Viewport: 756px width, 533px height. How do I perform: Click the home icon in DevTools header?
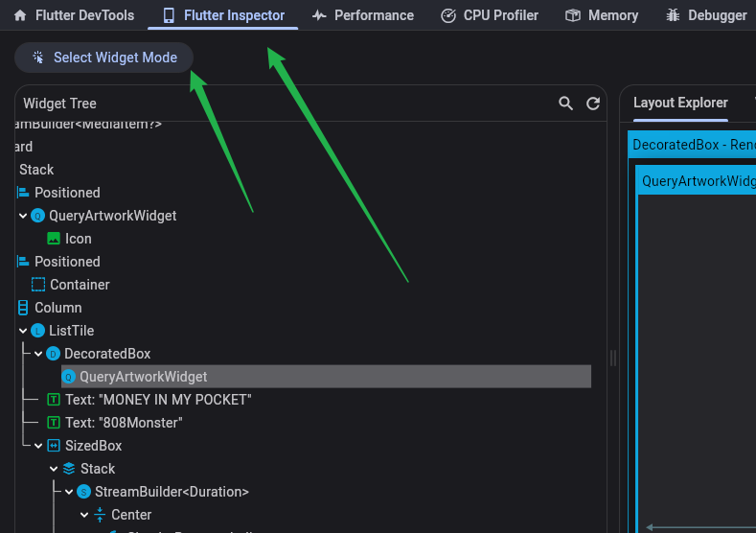pos(20,15)
